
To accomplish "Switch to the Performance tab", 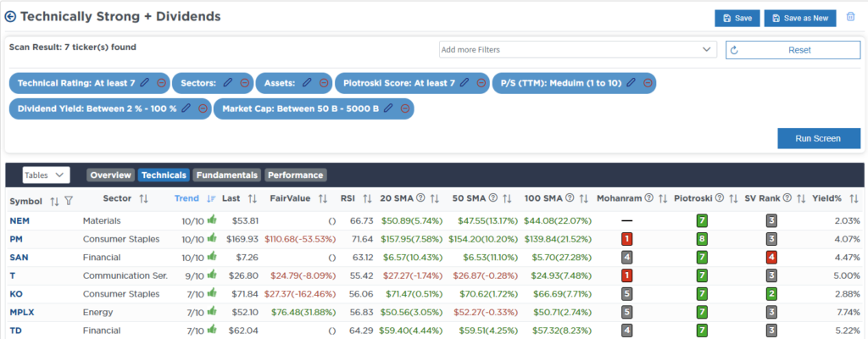I will (x=296, y=175).
